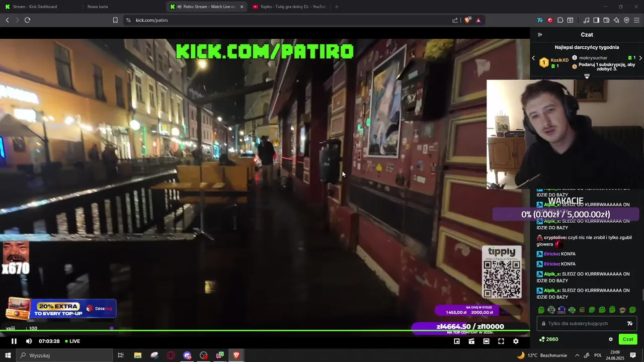
Task: Open video player settings gear
Action: (516, 341)
